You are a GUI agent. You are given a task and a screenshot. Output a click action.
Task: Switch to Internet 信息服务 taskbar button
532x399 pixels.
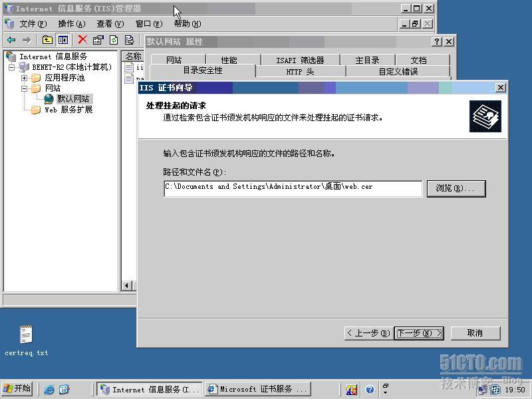[x=149, y=389]
